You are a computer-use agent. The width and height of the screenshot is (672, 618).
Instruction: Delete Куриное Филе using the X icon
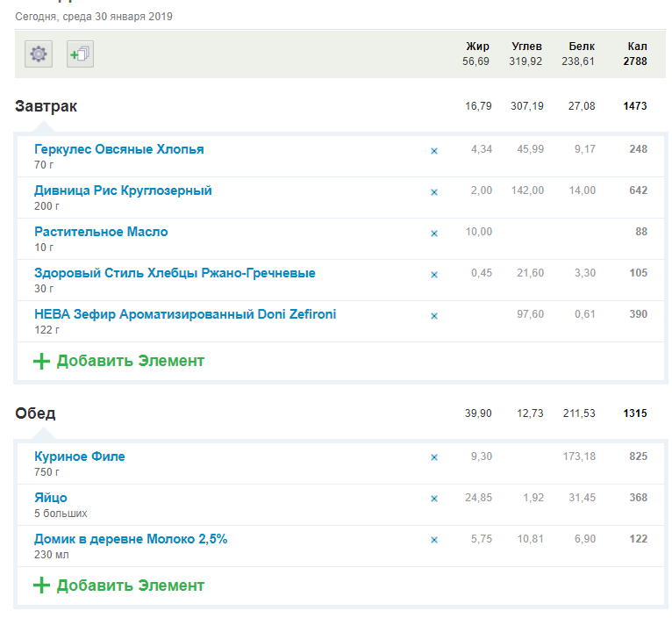pos(433,457)
